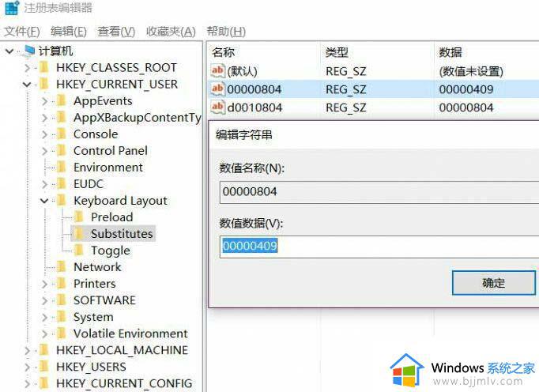Click the System folder icon

pos(61,317)
